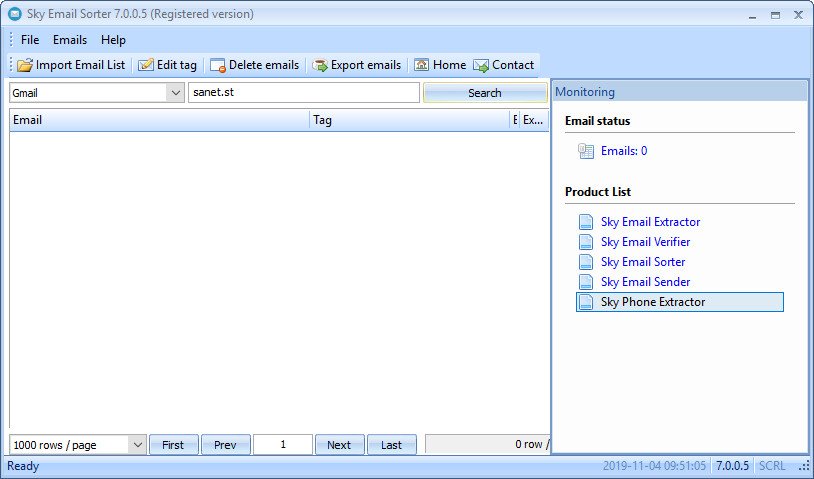This screenshot has width=814, height=479.
Task: Click the document icon beside Sky Email Extractor
Action: [x=586, y=222]
